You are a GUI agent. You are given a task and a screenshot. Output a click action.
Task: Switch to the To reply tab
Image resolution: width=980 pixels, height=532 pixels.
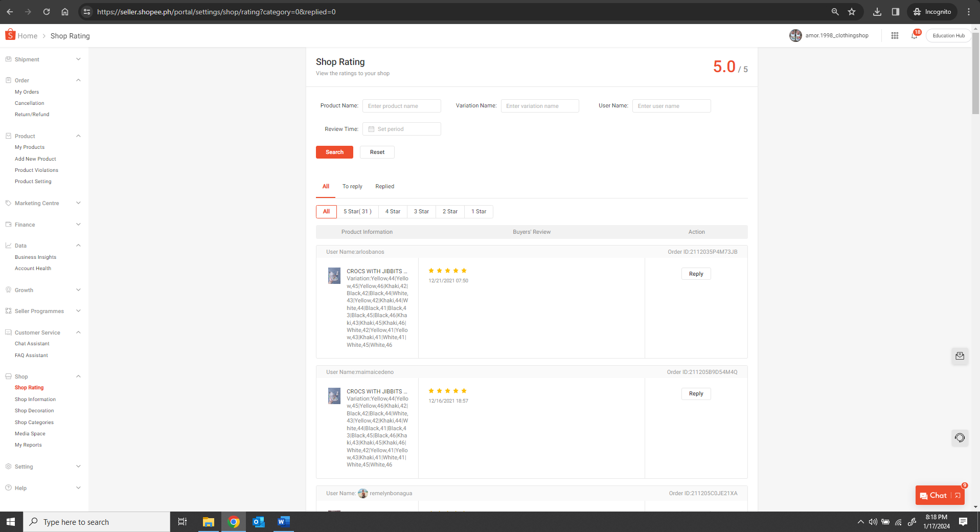[352, 186]
